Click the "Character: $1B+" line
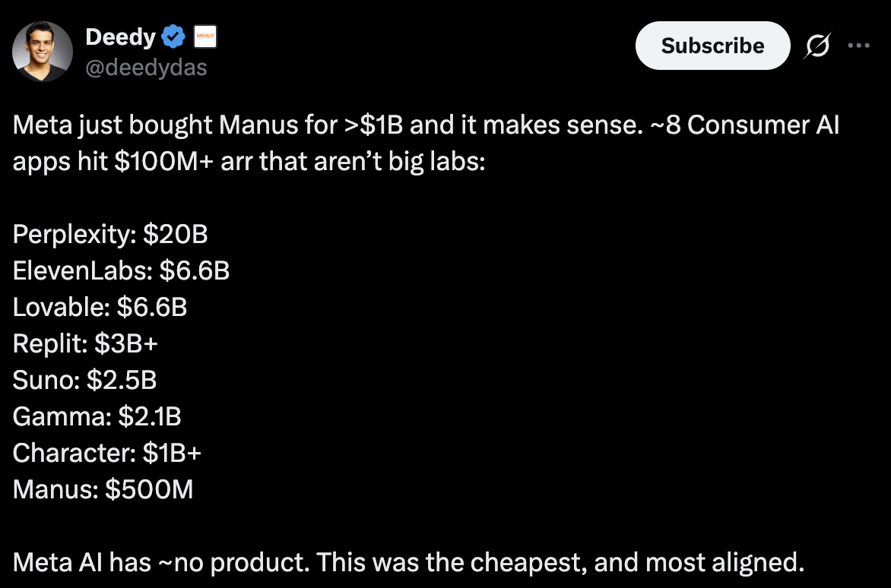This screenshot has width=891, height=588. tap(107, 453)
